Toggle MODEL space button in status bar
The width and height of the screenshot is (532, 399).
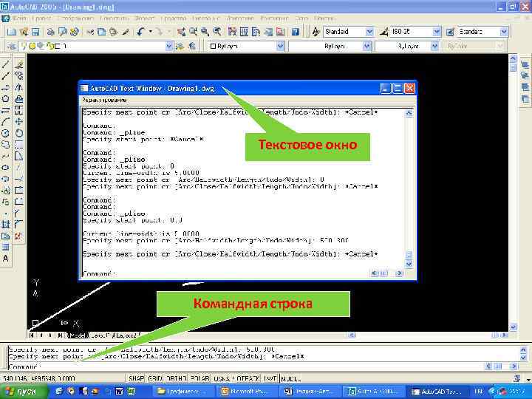[x=291, y=378]
